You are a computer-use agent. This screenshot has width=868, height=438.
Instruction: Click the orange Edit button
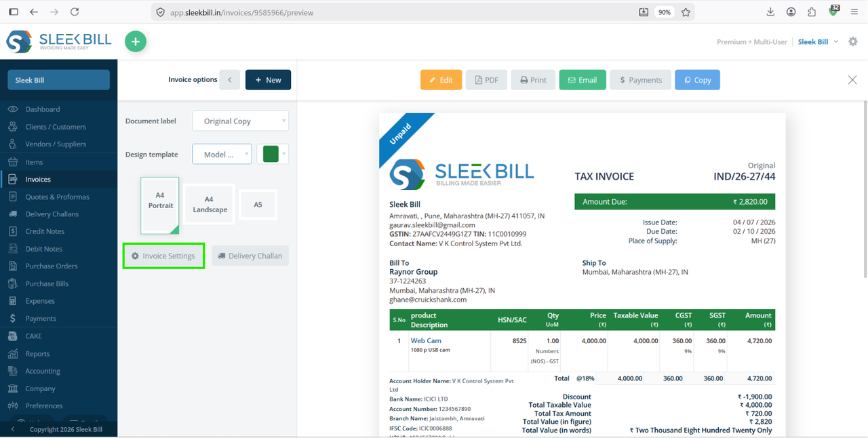tap(441, 80)
